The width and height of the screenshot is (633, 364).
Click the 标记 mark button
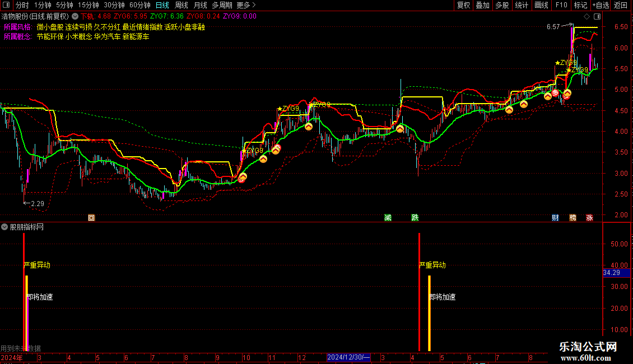coord(580,5)
